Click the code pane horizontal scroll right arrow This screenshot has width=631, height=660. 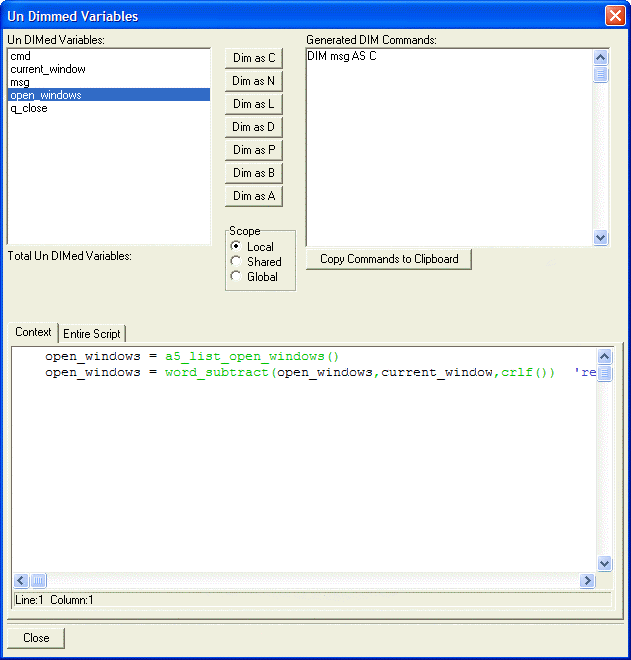587,581
